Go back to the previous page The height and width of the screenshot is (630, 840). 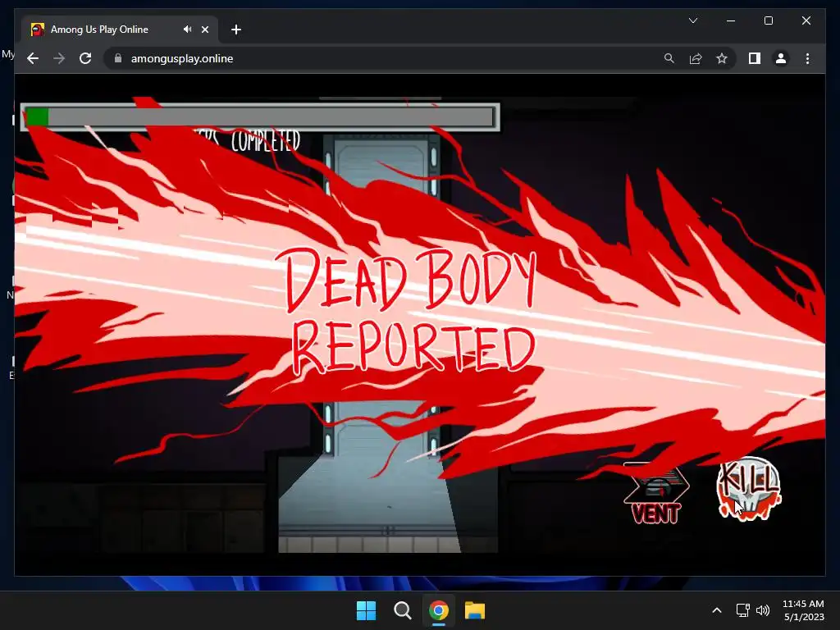tap(33, 58)
